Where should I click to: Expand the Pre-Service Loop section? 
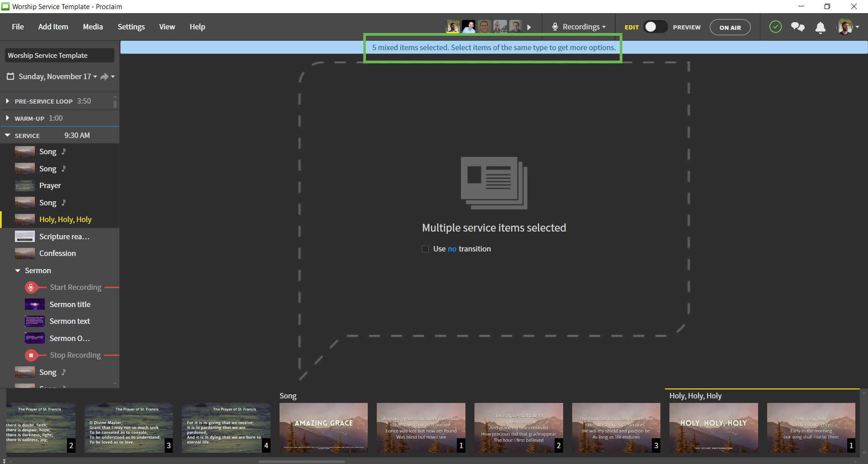coord(8,101)
